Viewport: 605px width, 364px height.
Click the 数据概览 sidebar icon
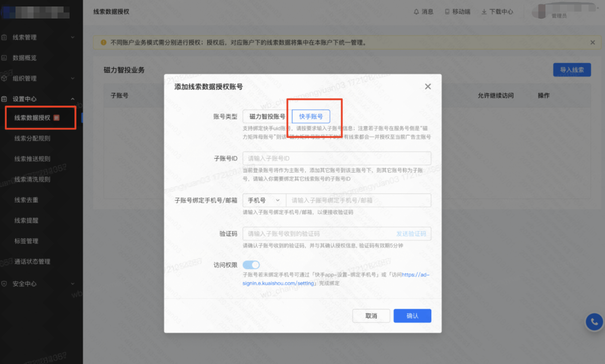pyautogui.click(x=5, y=57)
